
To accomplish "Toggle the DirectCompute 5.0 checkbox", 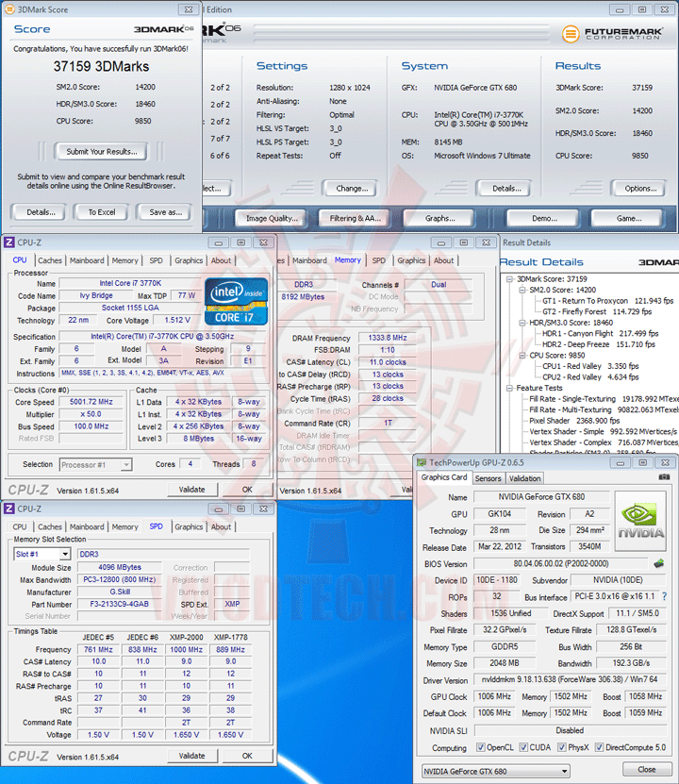I will click(599, 747).
